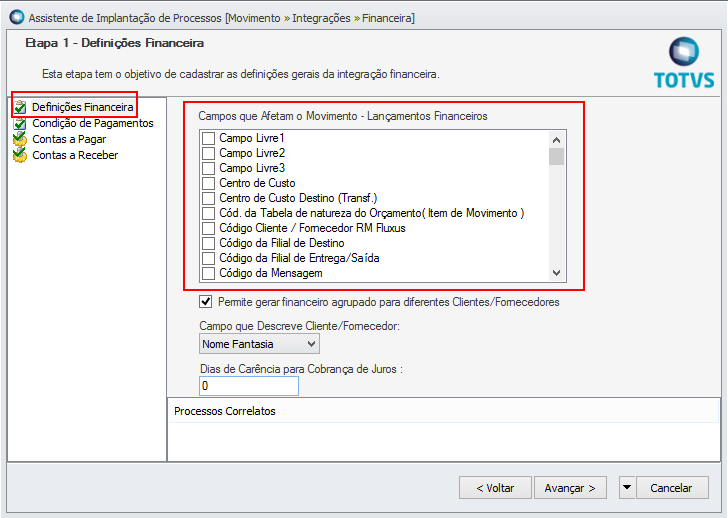Viewport: 728px width, 518px height.
Task: Click the Processos Correlatos header
Action: pyautogui.click(x=225, y=411)
